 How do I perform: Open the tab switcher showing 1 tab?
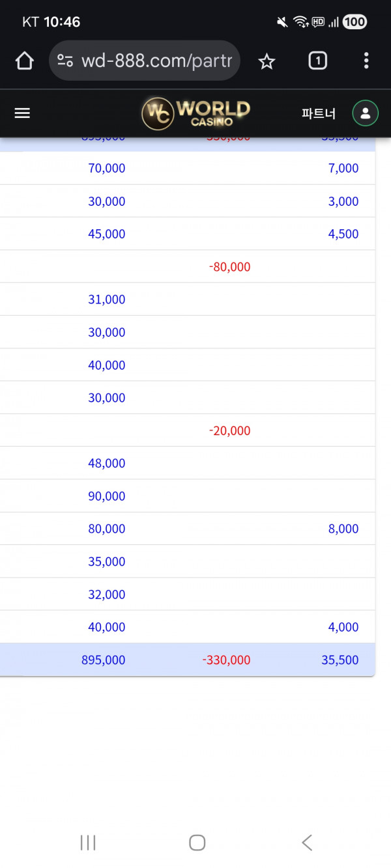pyautogui.click(x=317, y=61)
